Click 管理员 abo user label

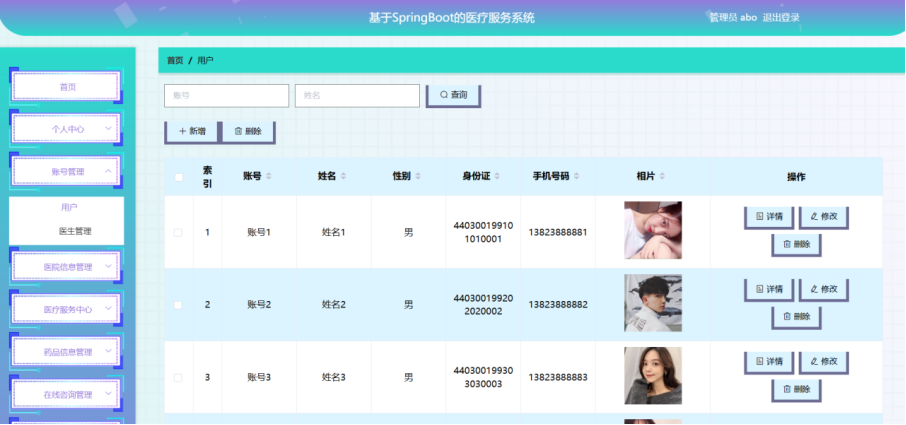coord(733,17)
